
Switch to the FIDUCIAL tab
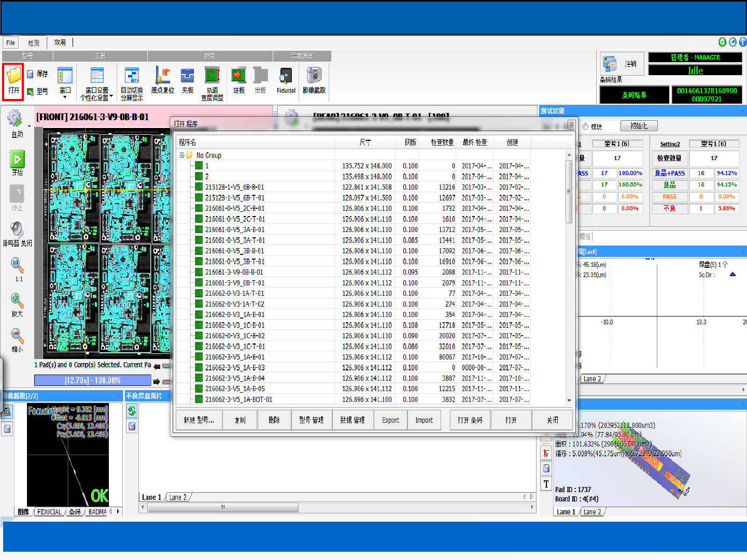click(x=49, y=512)
